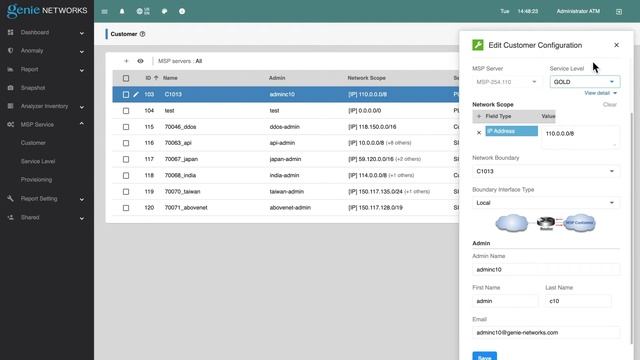Click the Anomaly shield icon in sidebar
Image resolution: width=640 pixels, height=360 pixels.
click(x=11, y=51)
